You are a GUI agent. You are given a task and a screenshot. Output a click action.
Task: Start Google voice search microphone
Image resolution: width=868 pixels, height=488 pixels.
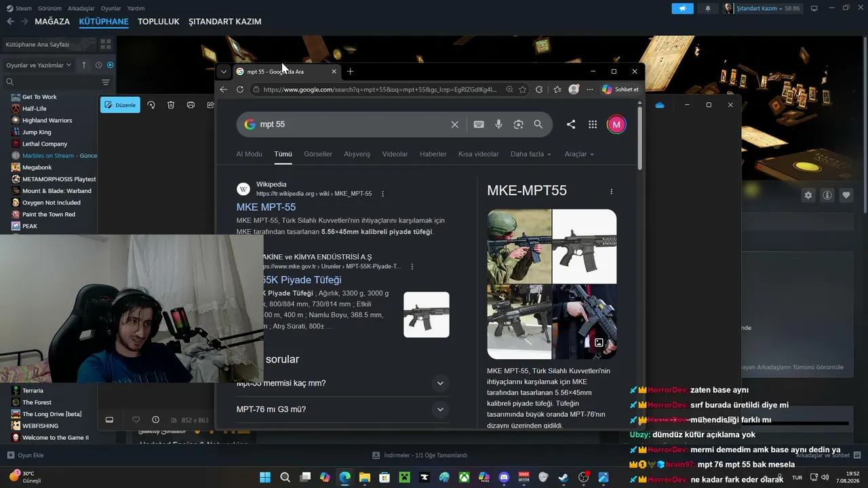click(498, 125)
